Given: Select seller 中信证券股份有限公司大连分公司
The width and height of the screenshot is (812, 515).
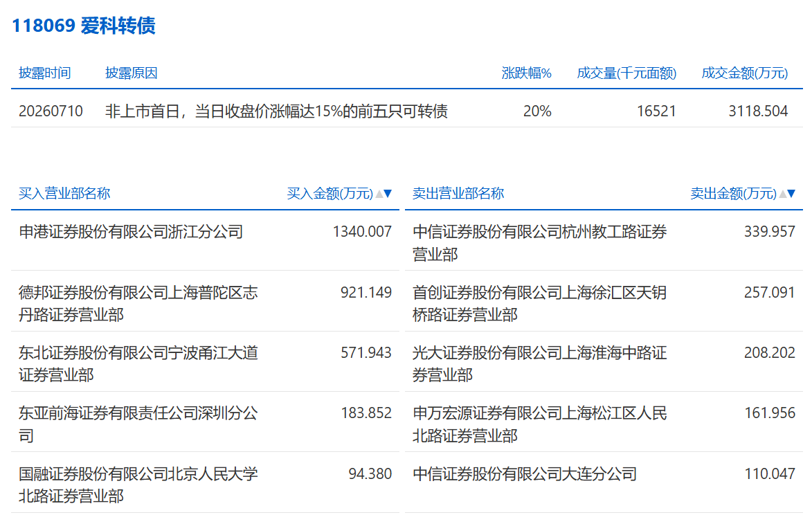Looking at the screenshot, I should pyautogui.click(x=525, y=474).
